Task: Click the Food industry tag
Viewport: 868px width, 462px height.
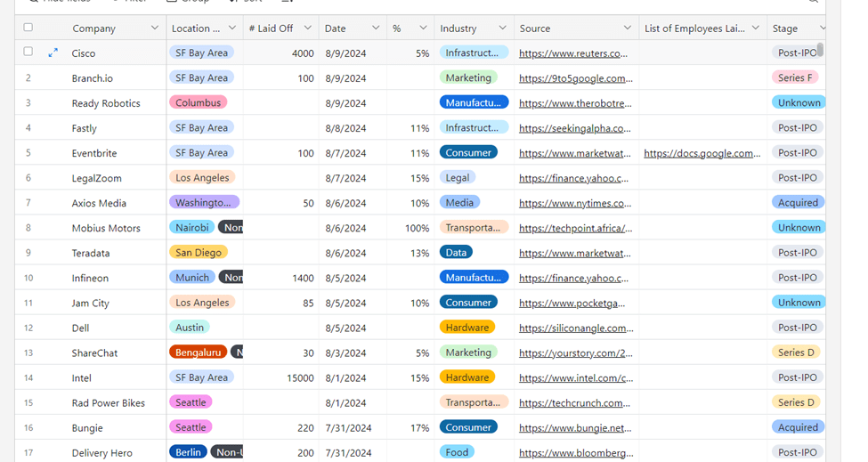Action: [x=457, y=452]
